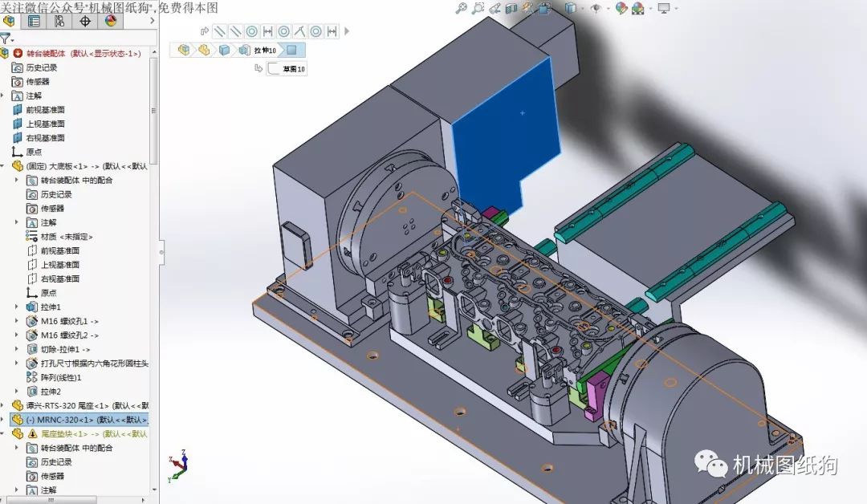Click the angle mate shortcut icon

299,31
